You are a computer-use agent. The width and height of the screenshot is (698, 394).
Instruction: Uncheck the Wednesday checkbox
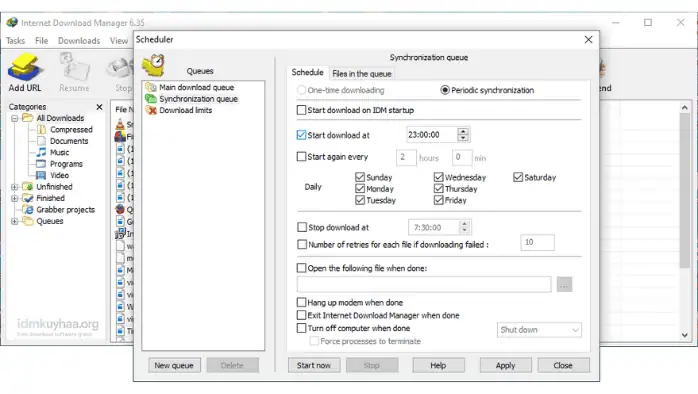pos(439,177)
